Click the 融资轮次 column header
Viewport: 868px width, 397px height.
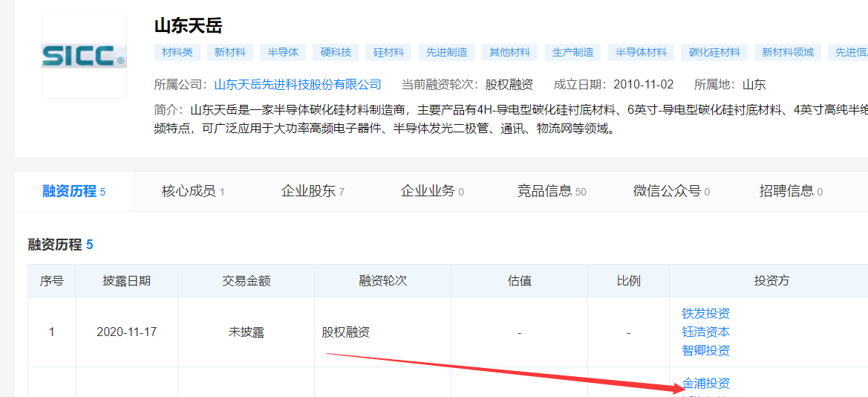382,280
